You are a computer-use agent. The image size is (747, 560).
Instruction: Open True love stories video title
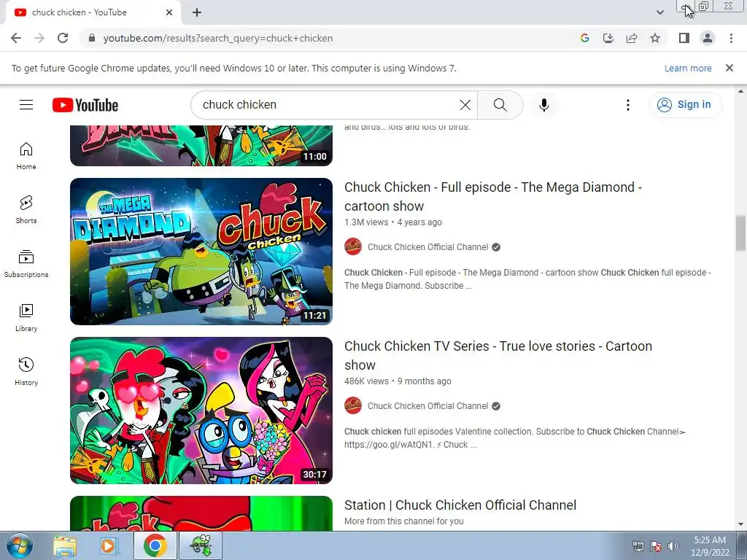tap(498, 356)
